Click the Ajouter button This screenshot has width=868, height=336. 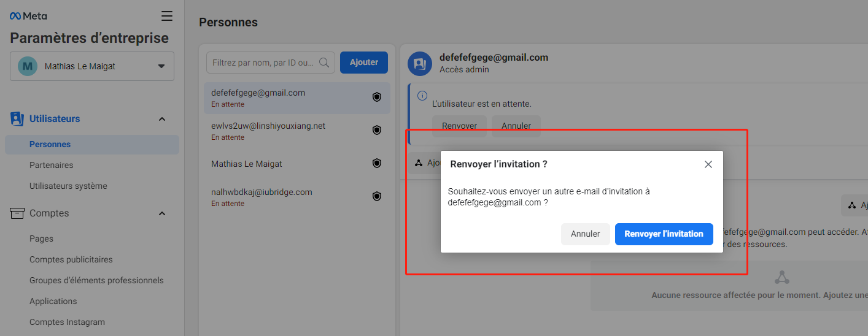click(364, 62)
